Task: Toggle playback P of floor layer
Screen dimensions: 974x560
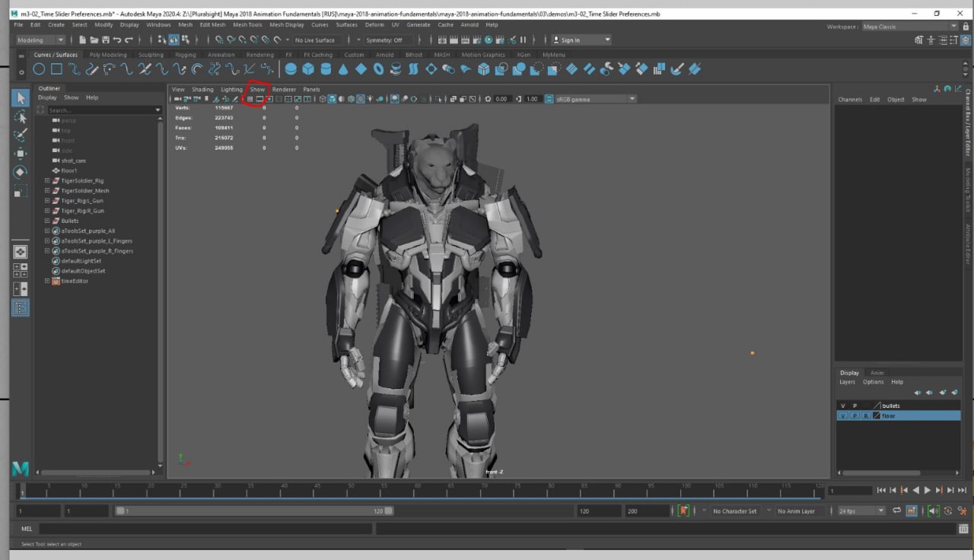Action: [x=855, y=415]
